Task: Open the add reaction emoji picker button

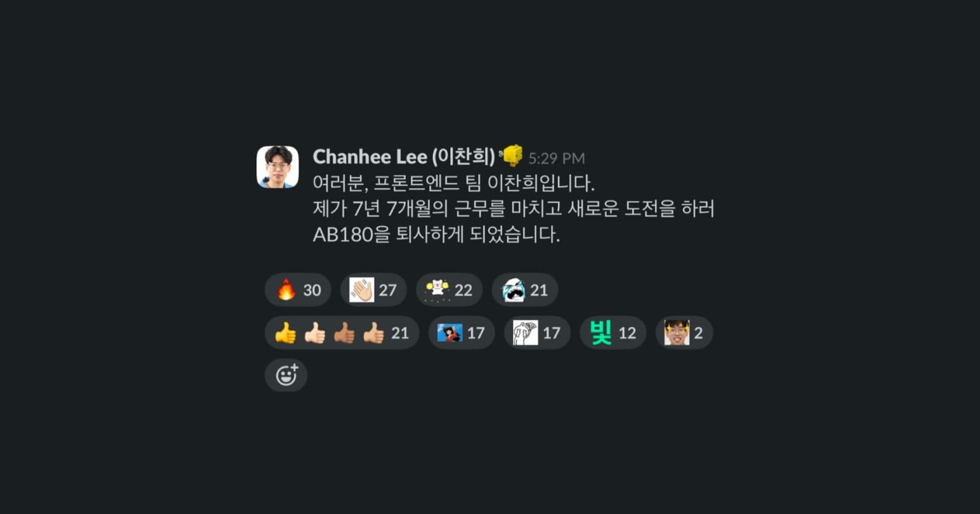Action: tap(286, 375)
